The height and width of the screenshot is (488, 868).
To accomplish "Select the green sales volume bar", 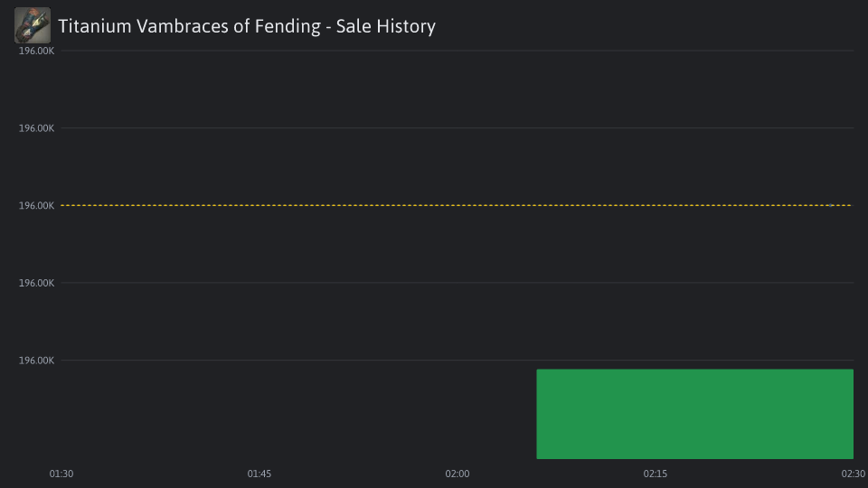I will click(x=694, y=414).
